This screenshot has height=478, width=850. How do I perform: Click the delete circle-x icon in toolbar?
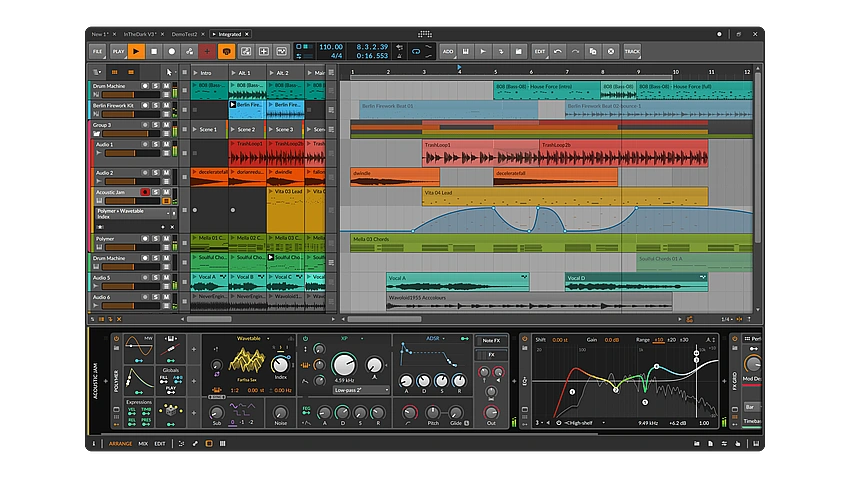click(611, 51)
